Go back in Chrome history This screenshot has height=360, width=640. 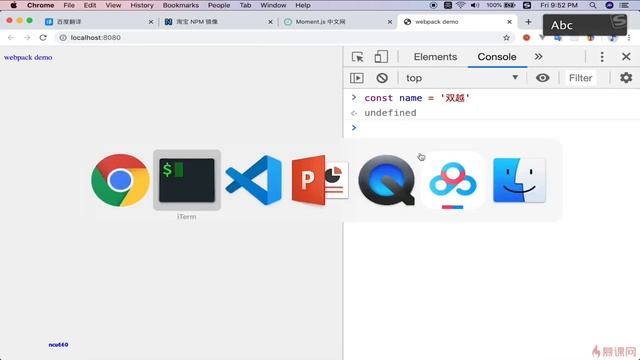coord(11,38)
